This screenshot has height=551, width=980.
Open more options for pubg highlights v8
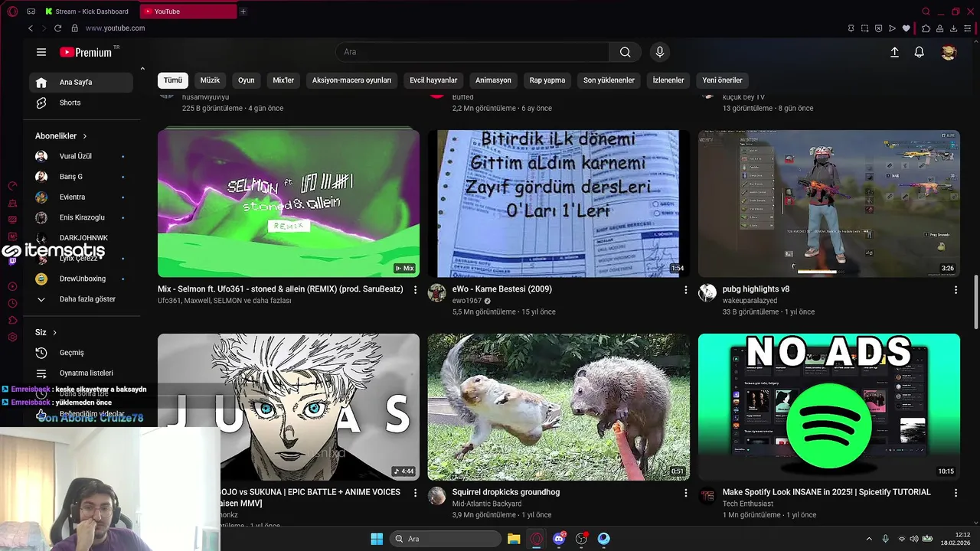[955, 290]
